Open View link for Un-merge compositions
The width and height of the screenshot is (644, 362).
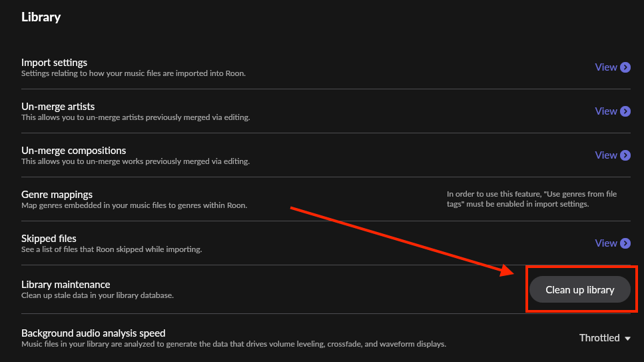click(606, 155)
